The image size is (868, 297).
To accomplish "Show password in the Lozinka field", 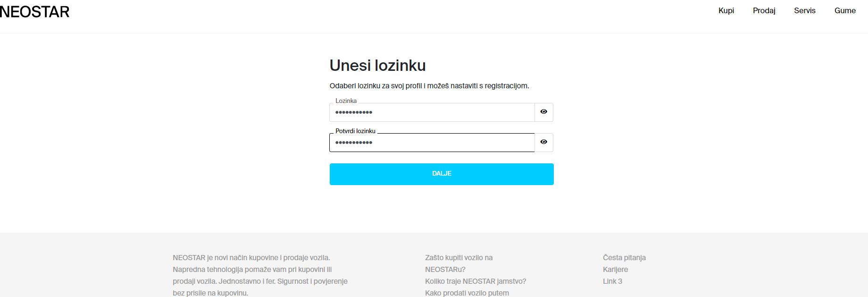I will pyautogui.click(x=543, y=112).
